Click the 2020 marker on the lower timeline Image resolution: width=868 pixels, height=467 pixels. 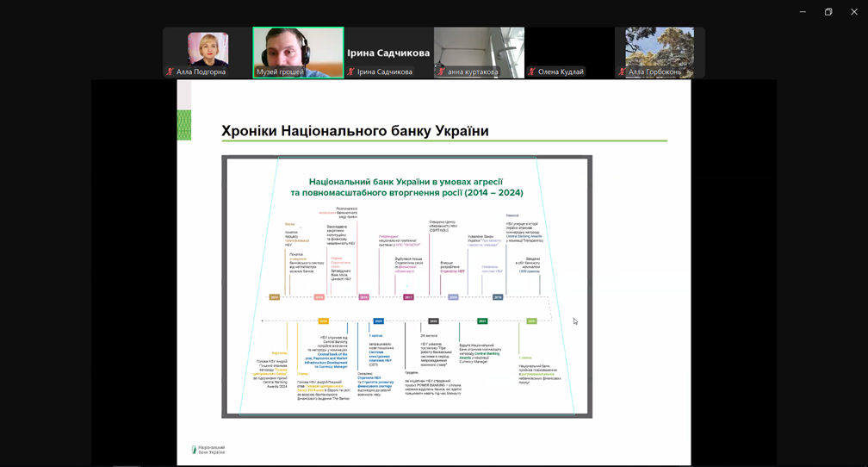coord(378,321)
